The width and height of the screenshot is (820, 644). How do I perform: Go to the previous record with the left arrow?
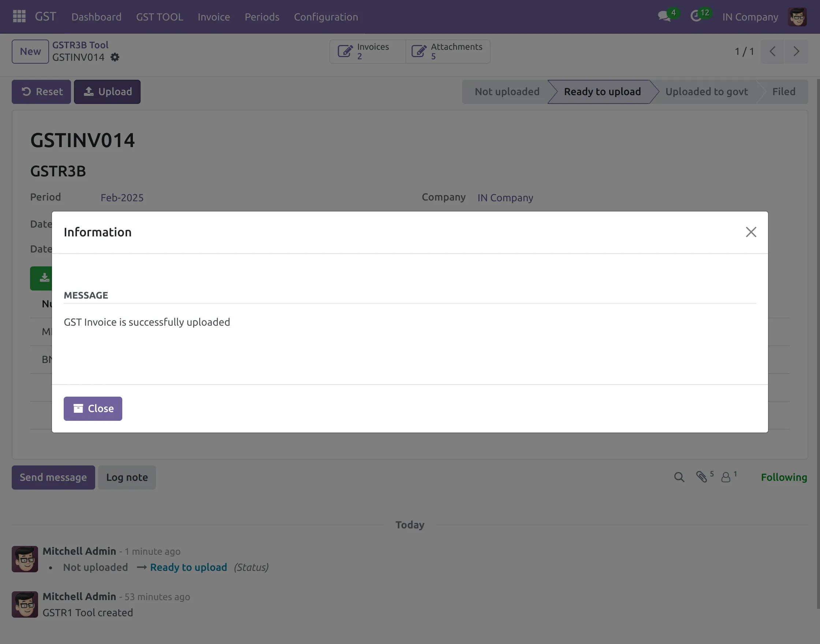point(772,51)
